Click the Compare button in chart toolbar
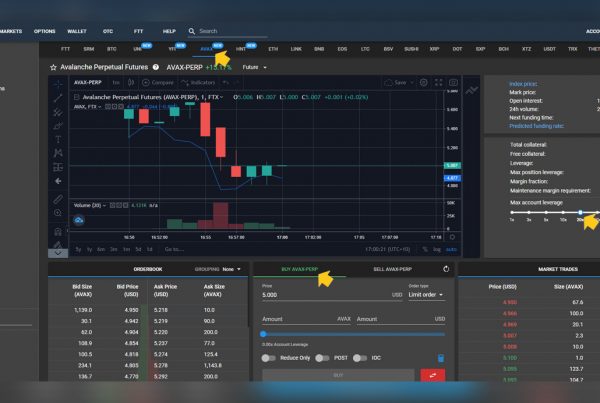 click(x=158, y=82)
